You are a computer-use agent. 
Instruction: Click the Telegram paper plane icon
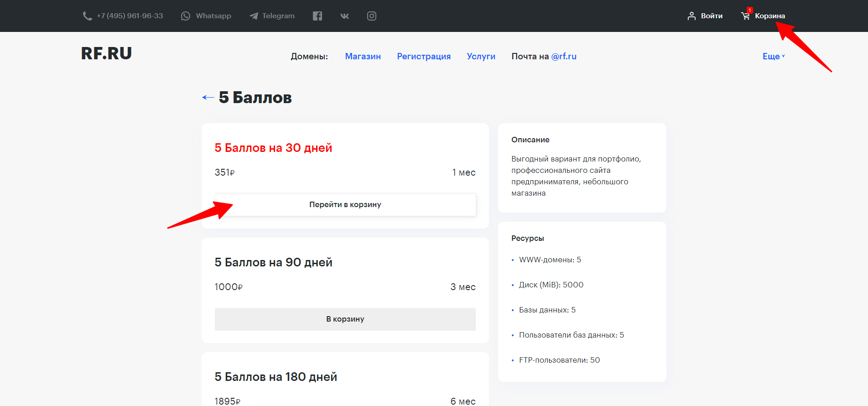[x=254, y=16]
